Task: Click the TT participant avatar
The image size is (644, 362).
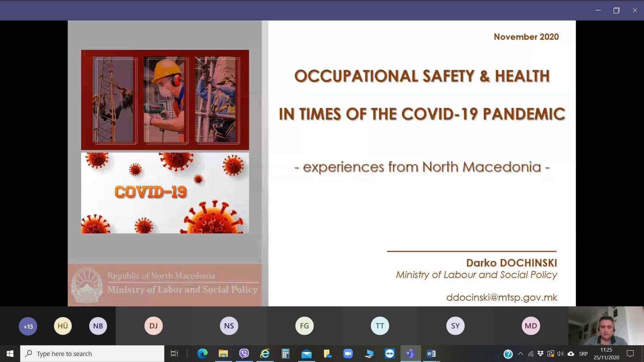Action: (x=380, y=326)
